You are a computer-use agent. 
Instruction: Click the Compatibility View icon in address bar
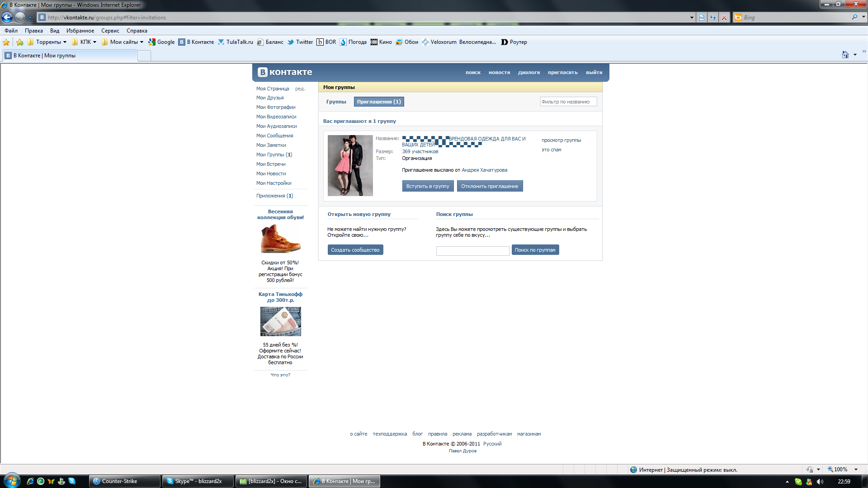(702, 18)
